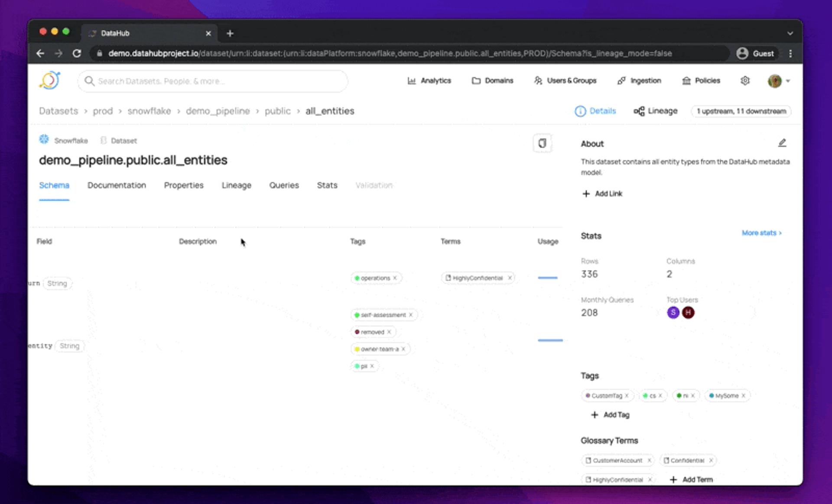Screen dimensions: 832x504
Task: Switch to the Details view
Action: point(595,111)
